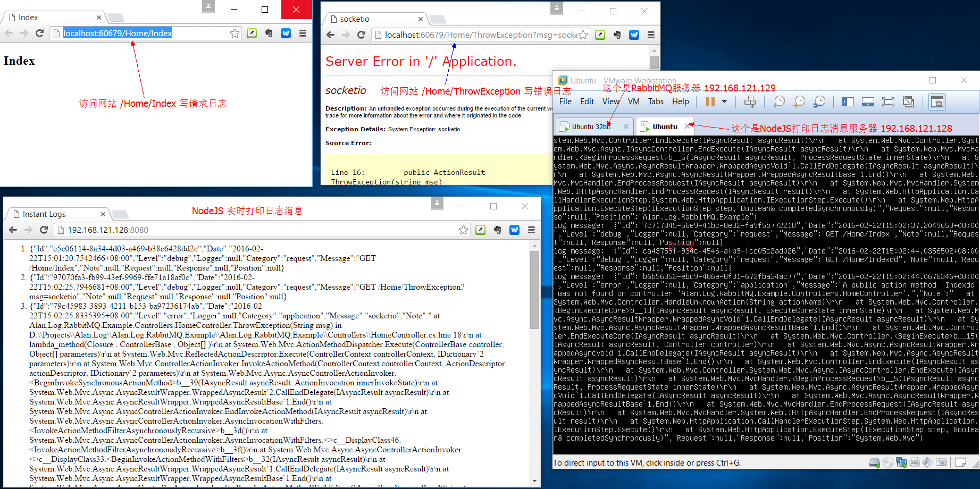Viewport: 980px width, 489px height.
Task: Reload the socketio error page
Action: (361, 35)
